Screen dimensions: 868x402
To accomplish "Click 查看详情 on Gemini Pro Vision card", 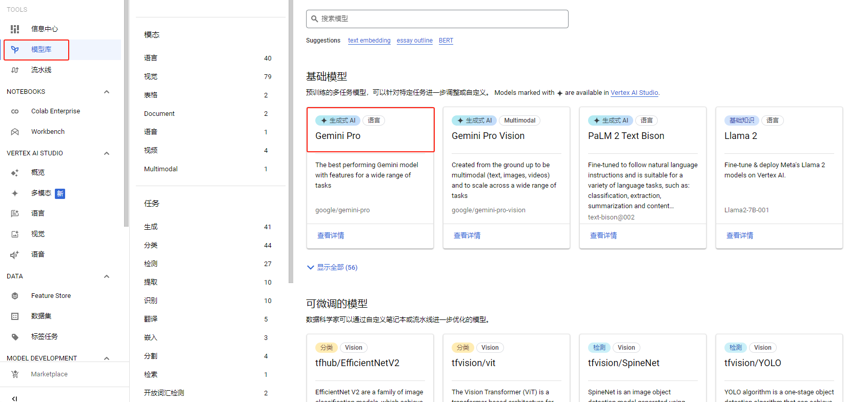I will click(467, 235).
